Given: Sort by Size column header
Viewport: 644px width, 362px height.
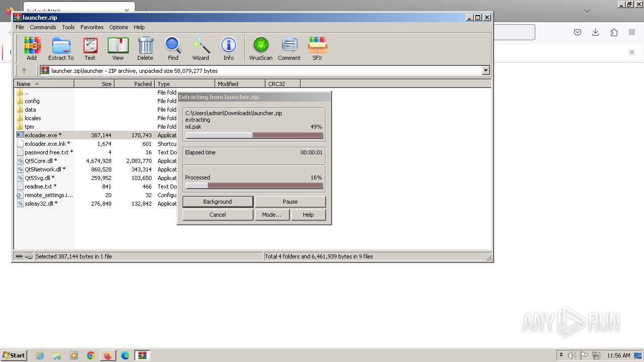Looking at the screenshot, I should (x=95, y=84).
